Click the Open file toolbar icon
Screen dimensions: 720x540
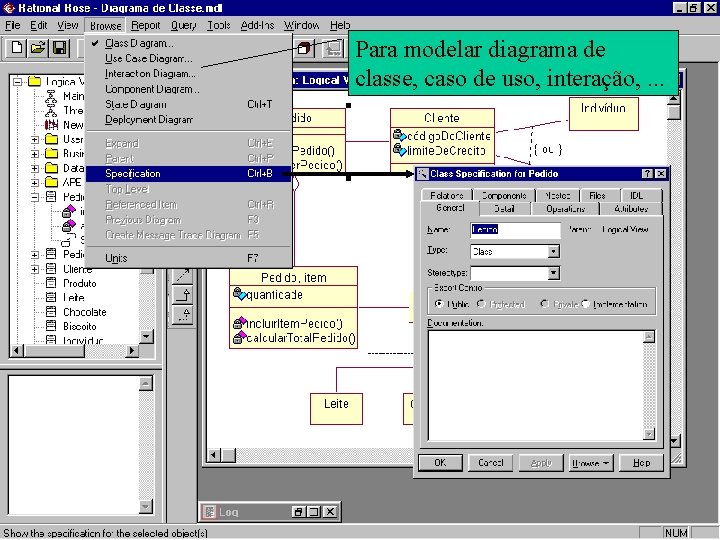(x=39, y=48)
